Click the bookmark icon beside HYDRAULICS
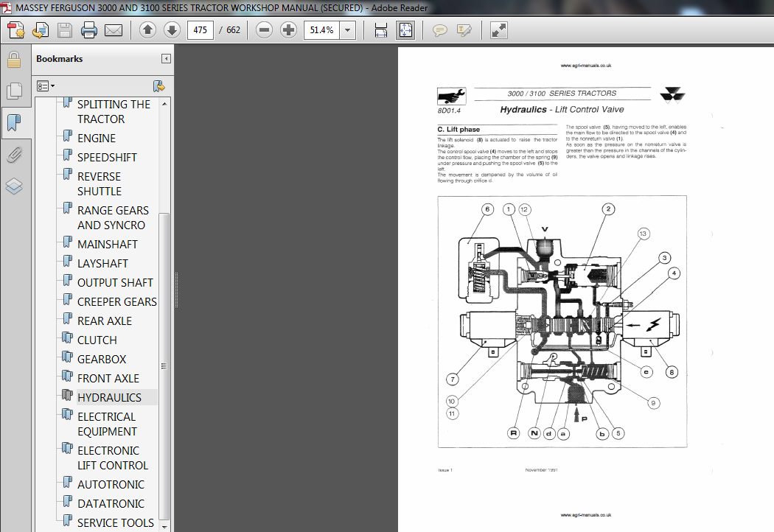Screen dimensions: 774x532 pyautogui.click(x=68, y=395)
